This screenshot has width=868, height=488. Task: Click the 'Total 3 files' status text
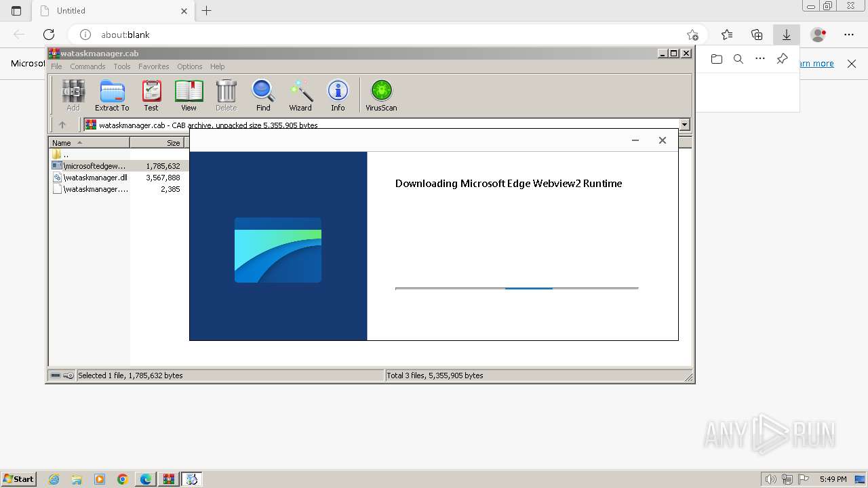coord(435,375)
